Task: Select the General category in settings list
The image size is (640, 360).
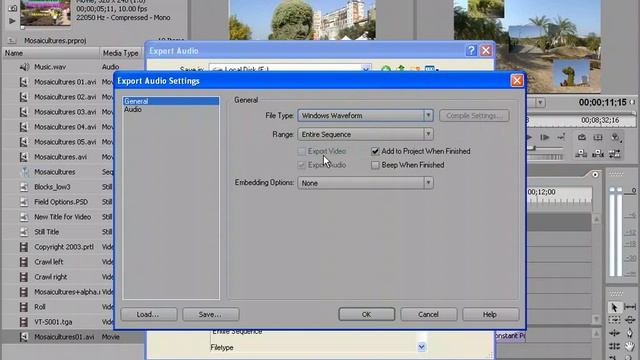Action: [x=171, y=101]
